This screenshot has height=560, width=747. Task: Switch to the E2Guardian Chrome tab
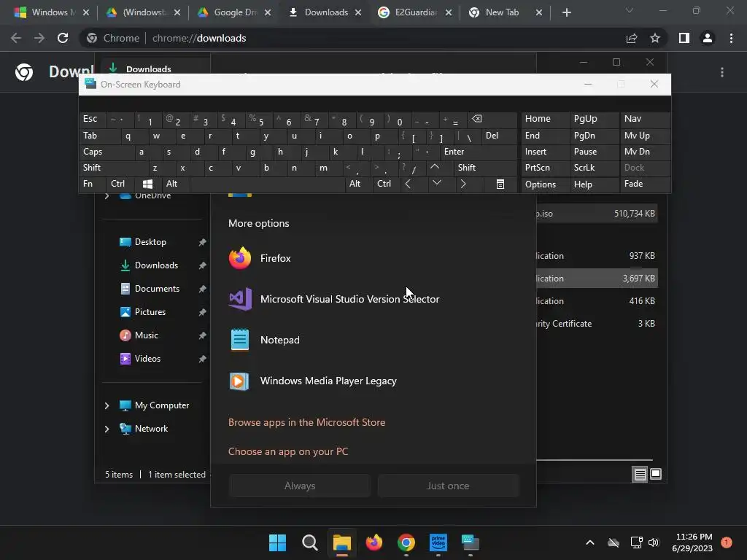tap(414, 12)
